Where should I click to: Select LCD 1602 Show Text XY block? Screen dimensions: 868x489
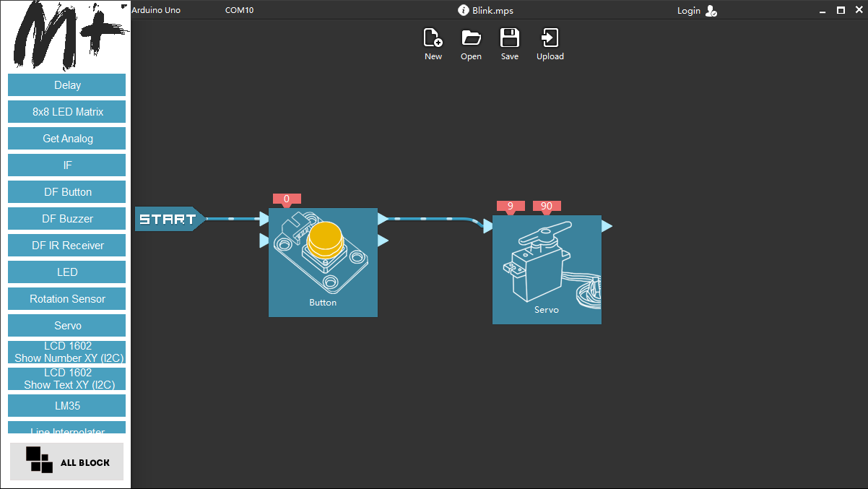pyautogui.click(x=67, y=379)
